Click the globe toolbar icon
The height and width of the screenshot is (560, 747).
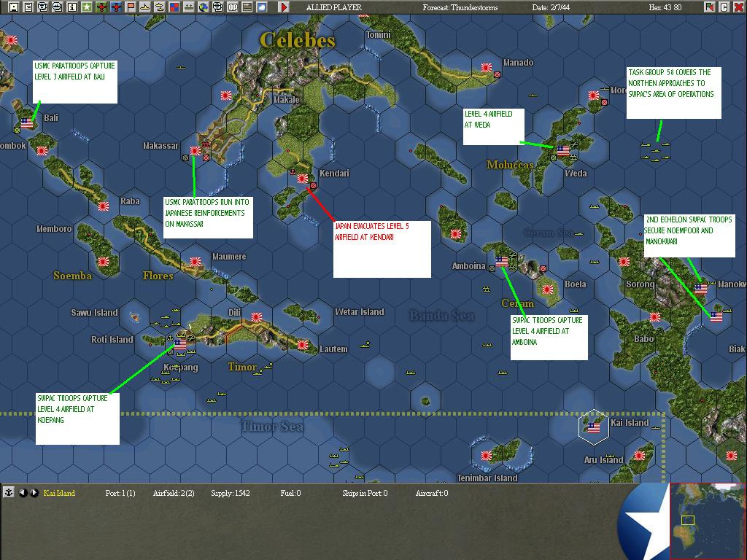point(204,7)
